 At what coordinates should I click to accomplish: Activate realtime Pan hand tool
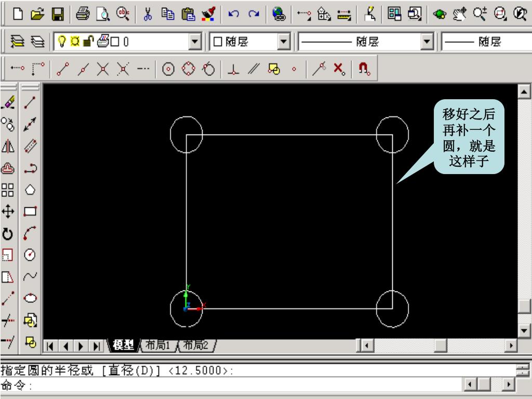pos(460,14)
